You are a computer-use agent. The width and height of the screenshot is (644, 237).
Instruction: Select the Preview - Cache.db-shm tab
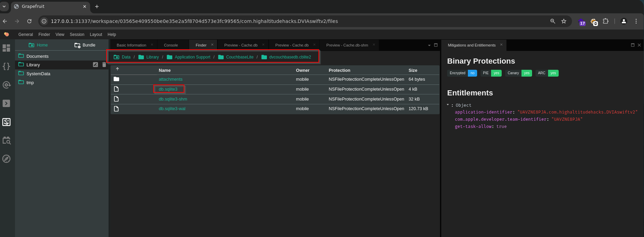(x=347, y=45)
